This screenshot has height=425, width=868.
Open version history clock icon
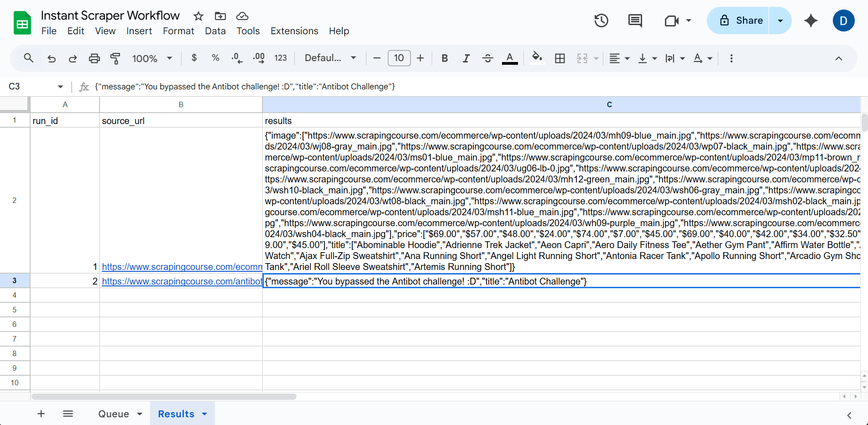(x=601, y=21)
